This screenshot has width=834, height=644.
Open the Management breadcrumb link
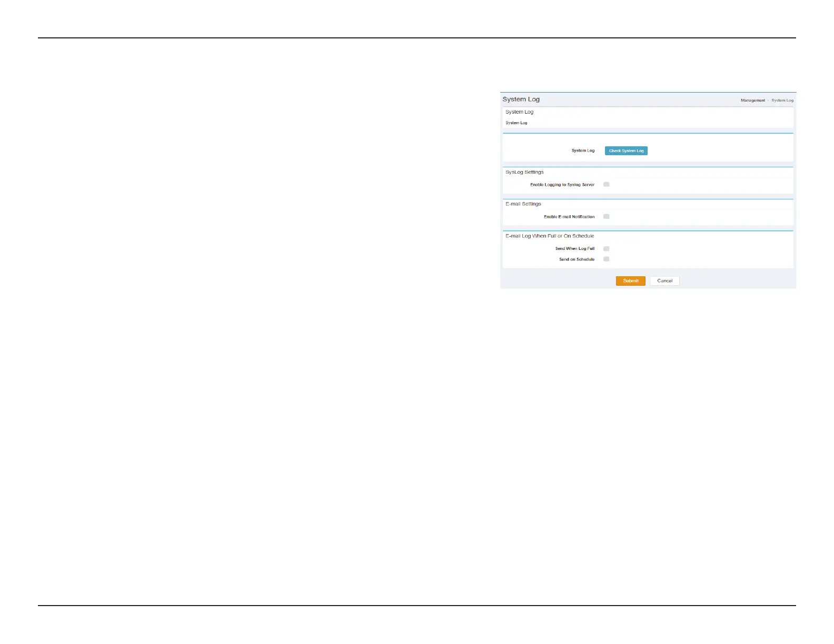[753, 100]
